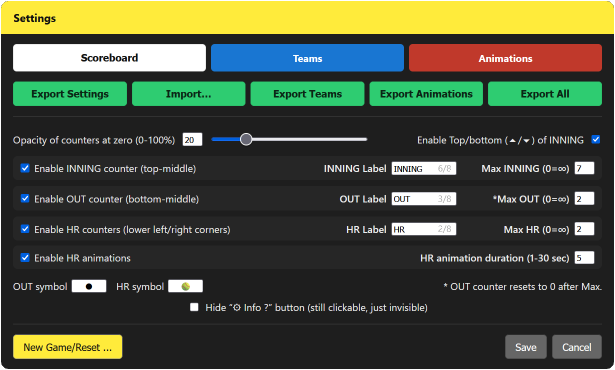Toggle Enable Top/bottom of INNING checkbox
This screenshot has width=615, height=370.
click(x=595, y=139)
